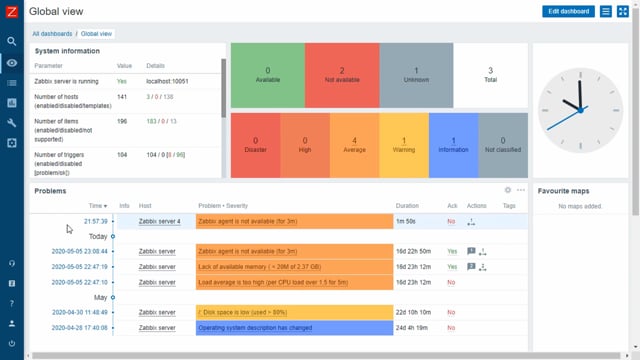Viewport: 640px width, 360px height.
Task: Click the horizontal scrollbar at bottom
Action: (326, 356)
